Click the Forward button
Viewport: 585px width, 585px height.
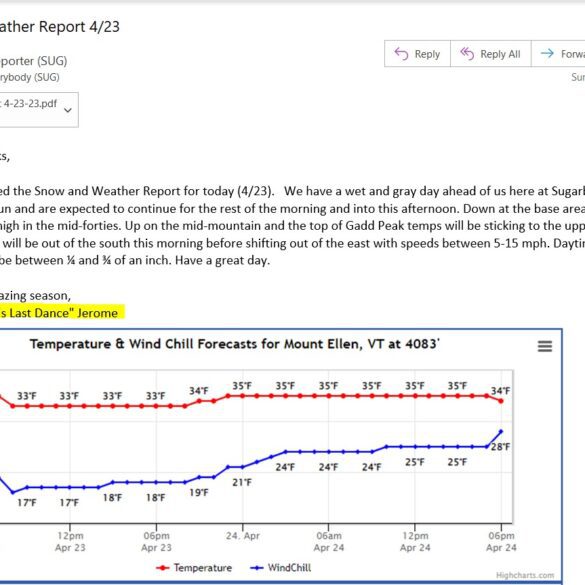pos(558,54)
